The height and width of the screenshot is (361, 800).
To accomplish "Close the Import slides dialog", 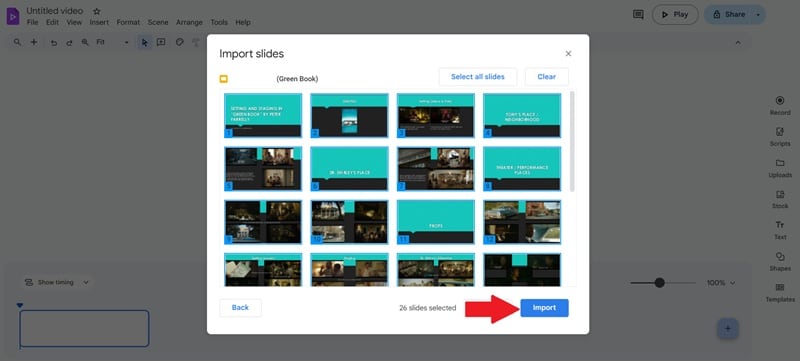I will coord(568,54).
